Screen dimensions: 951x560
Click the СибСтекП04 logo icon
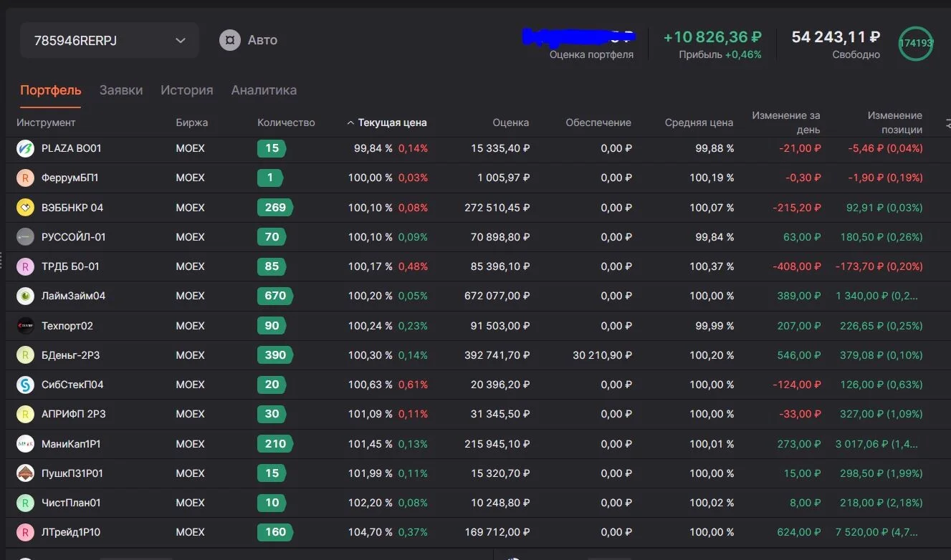(25, 385)
